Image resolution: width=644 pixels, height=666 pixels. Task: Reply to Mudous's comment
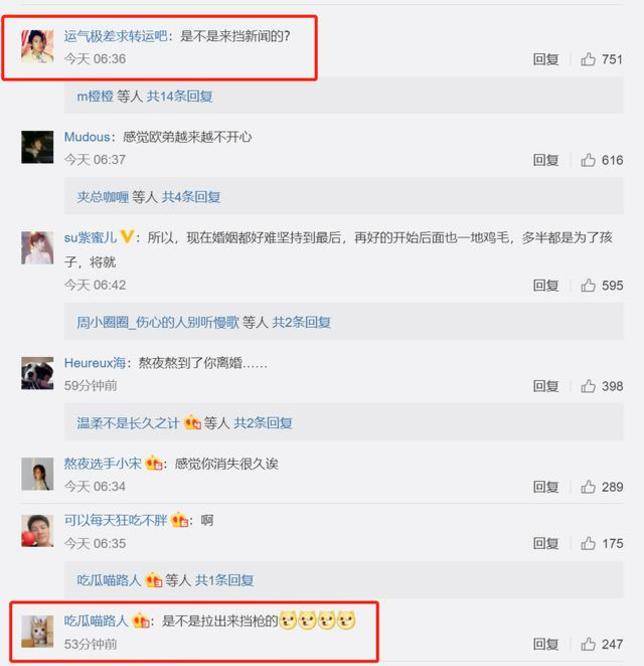pos(546,160)
